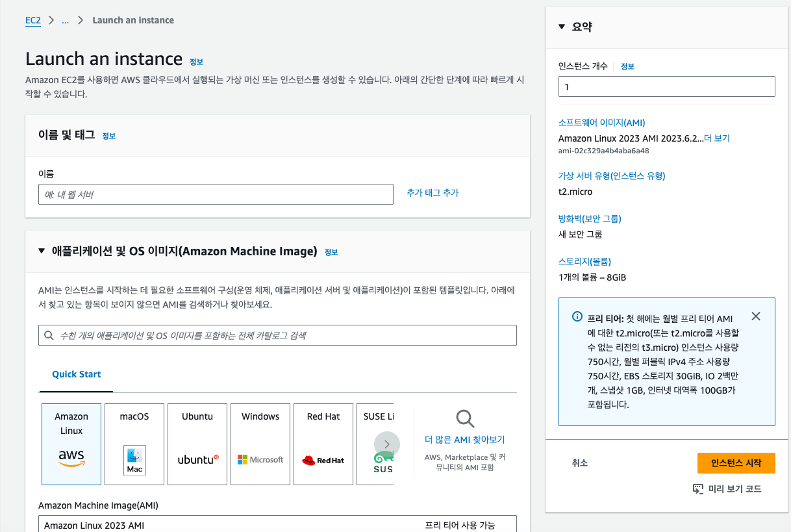The image size is (791, 532).
Task: Click the 이름 text field
Action: [216, 194]
